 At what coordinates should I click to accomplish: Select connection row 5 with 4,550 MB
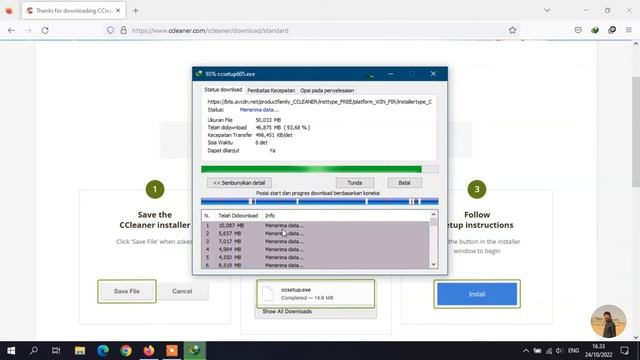click(x=315, y=257)
